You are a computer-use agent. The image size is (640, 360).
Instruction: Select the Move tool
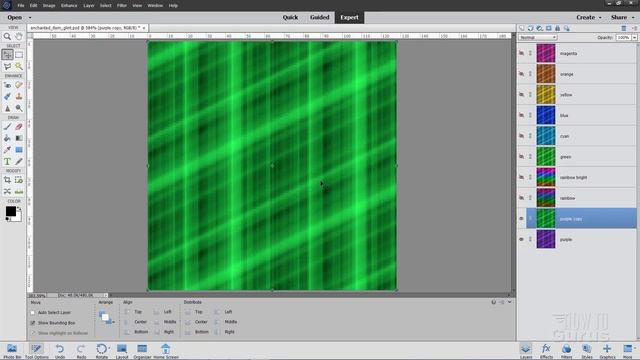click(7, 55)
